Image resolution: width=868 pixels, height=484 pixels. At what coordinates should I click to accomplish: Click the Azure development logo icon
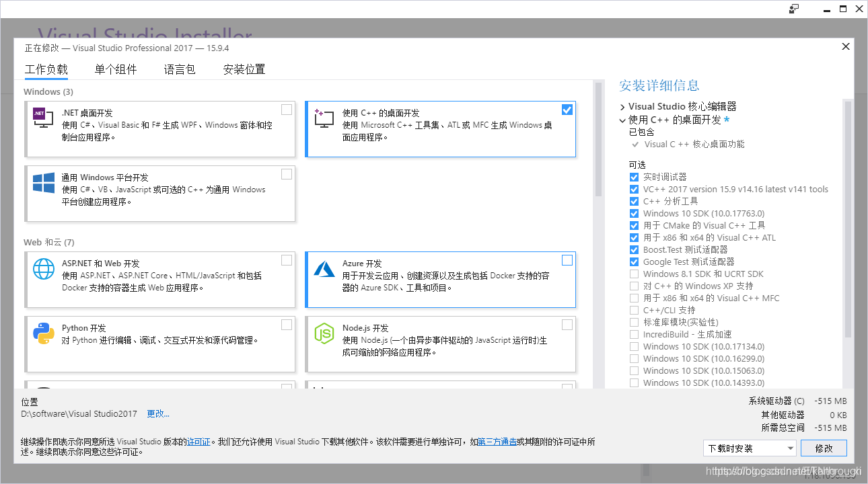tap(324, 269)
